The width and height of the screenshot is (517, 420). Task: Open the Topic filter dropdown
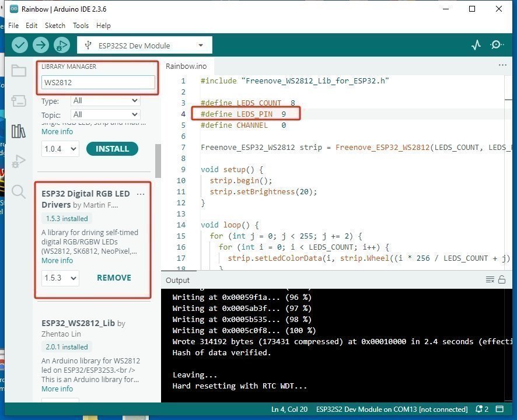(x=105, y=115)
